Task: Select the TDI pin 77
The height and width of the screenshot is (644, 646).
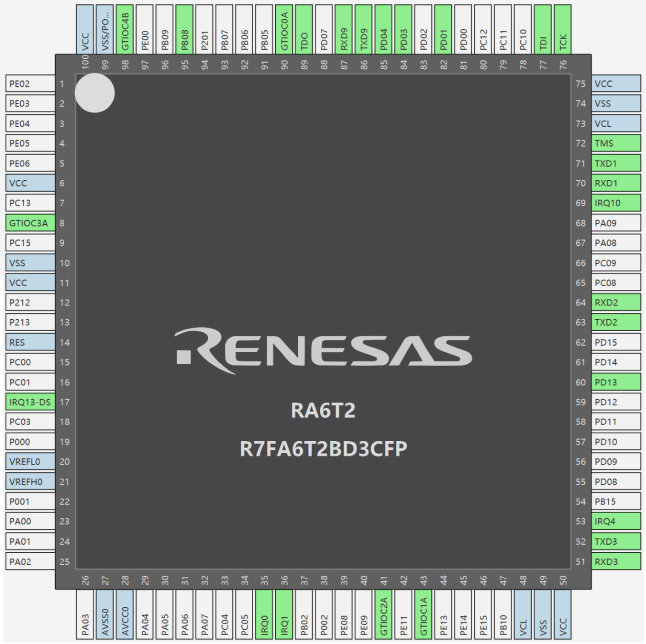Action: click(543, 29)
